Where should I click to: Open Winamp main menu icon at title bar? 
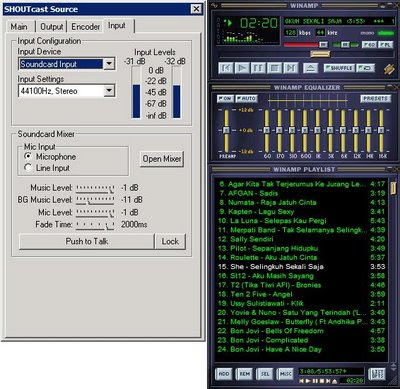pos(215,5)
